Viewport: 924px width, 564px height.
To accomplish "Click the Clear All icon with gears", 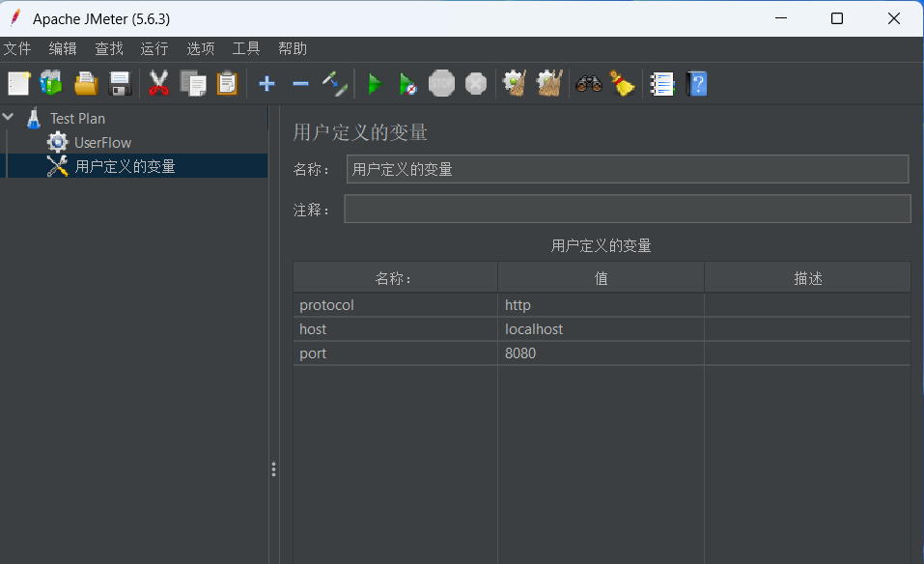I will pos(549,83).
